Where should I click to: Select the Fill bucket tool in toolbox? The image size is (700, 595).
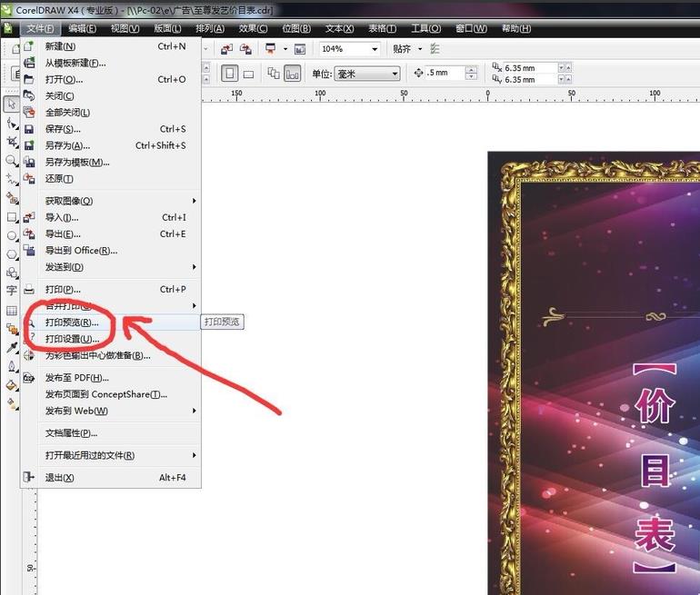coord(12,385)
